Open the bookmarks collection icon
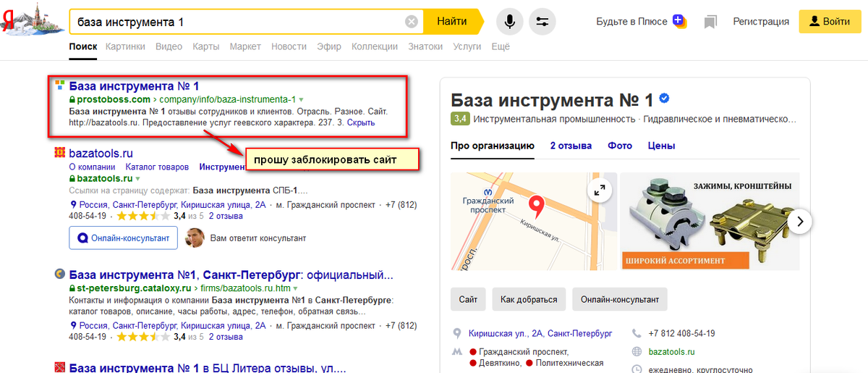Image resolution: width=868 pixels, height=373 pixels. click(710, 22)
